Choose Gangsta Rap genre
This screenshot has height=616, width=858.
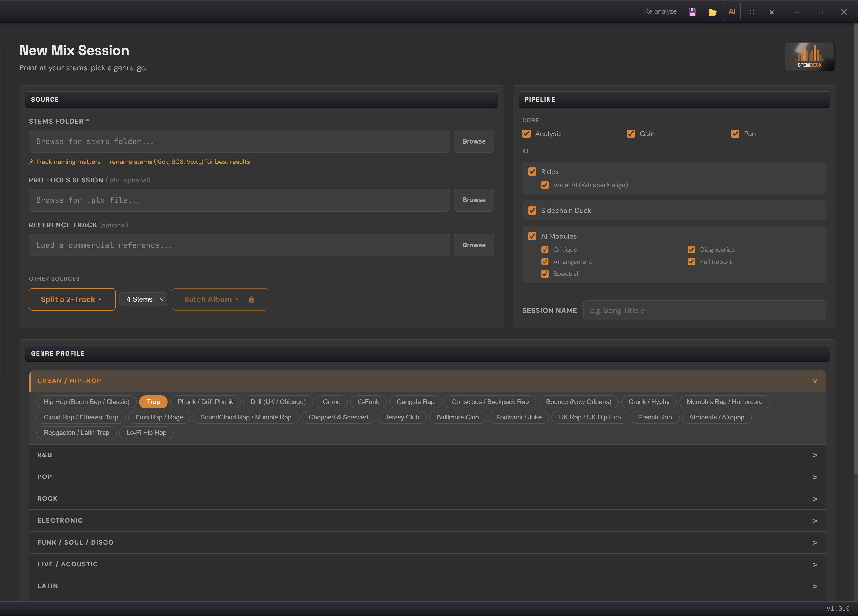(x=415, y=402)
